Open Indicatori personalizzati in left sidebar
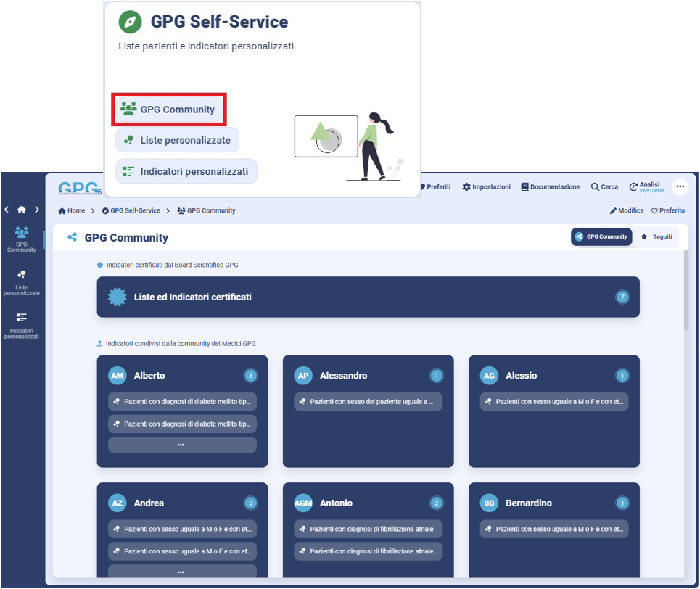 (x=21, y=326)
